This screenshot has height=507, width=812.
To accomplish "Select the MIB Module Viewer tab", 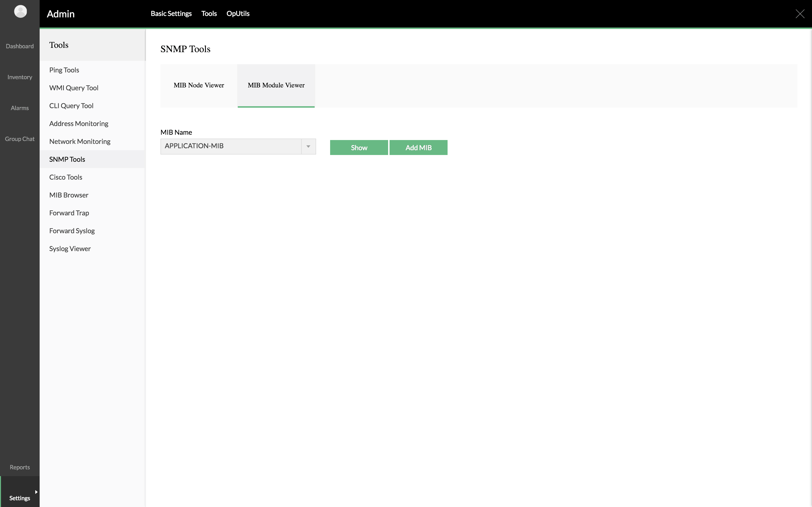I will pyautogui.click(x=276, y=85).
